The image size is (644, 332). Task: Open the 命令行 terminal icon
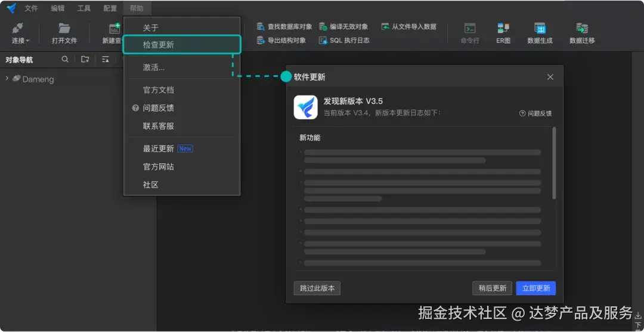[470, 28]
